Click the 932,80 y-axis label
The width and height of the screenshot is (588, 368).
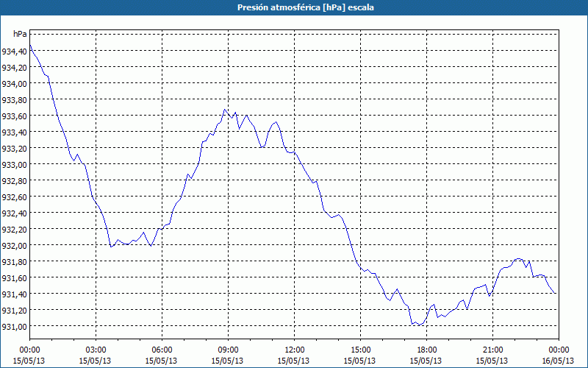[15, 180]
